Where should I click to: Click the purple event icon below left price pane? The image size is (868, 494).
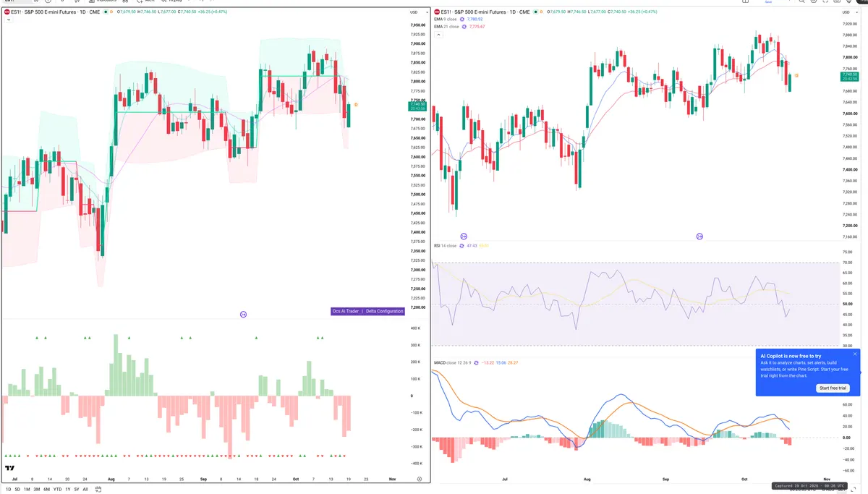(x=244, y=314)
